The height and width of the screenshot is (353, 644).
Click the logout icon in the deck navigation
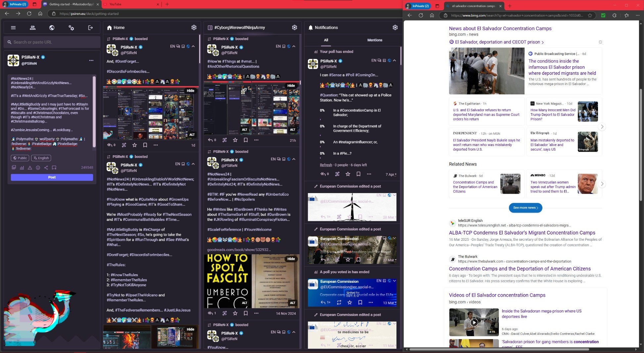[90, 28]
